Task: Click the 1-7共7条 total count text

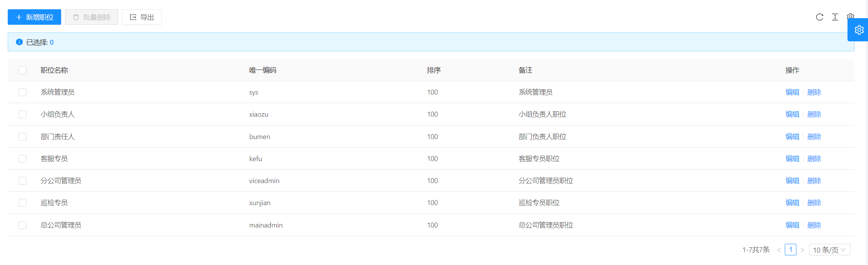Action: click(x=756, y=250)
